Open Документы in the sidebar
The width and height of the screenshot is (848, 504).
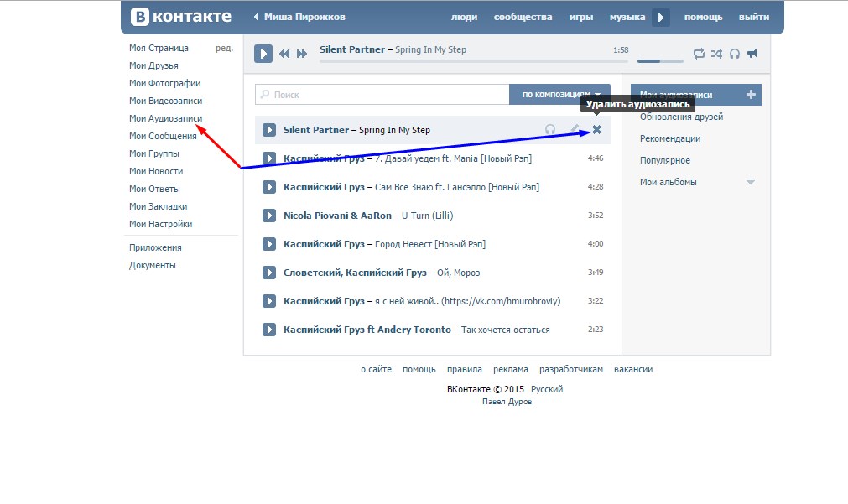pos(153,266)
